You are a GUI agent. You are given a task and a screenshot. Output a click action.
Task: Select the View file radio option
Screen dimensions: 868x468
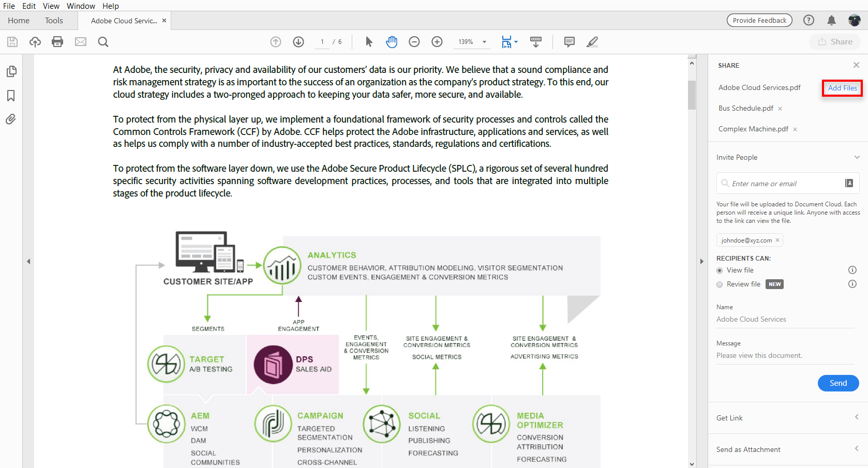point(720,270)
